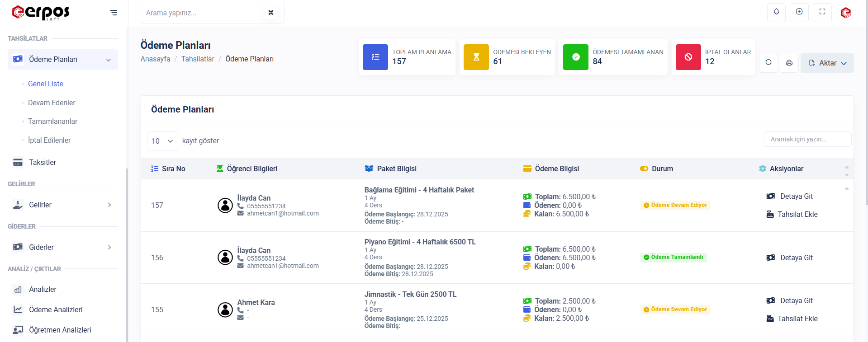
Task: Click the table search input field
Action: pos(807,139)
